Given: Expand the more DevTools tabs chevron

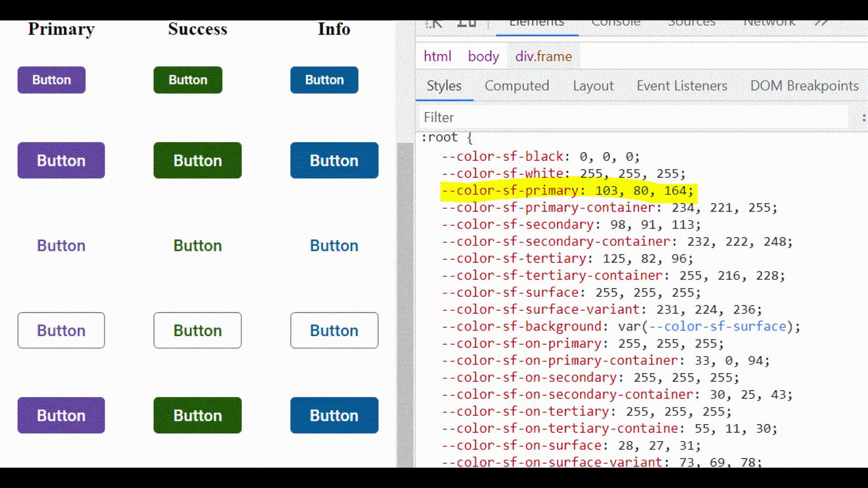Looking at the screenshot, I should tap(821, 23).
